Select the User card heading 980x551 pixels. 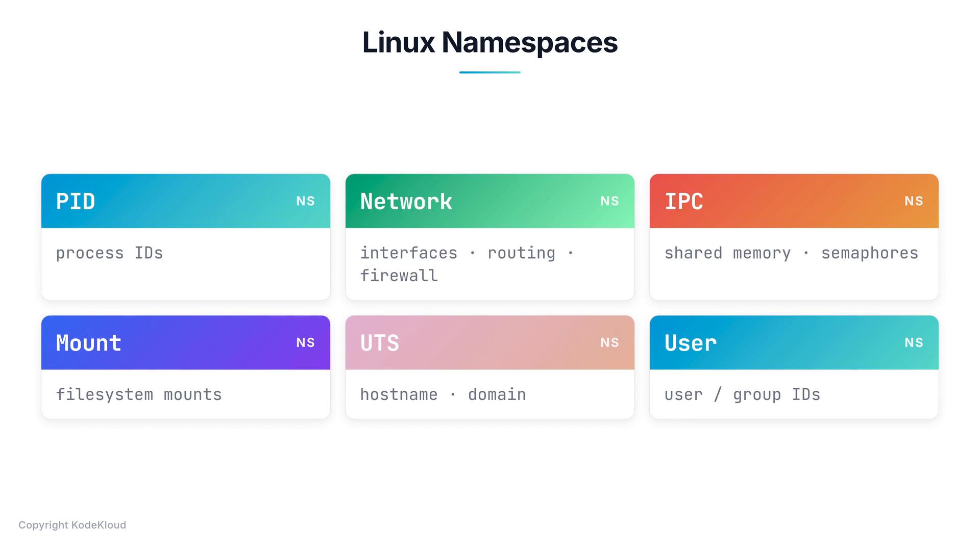[691, 343]
